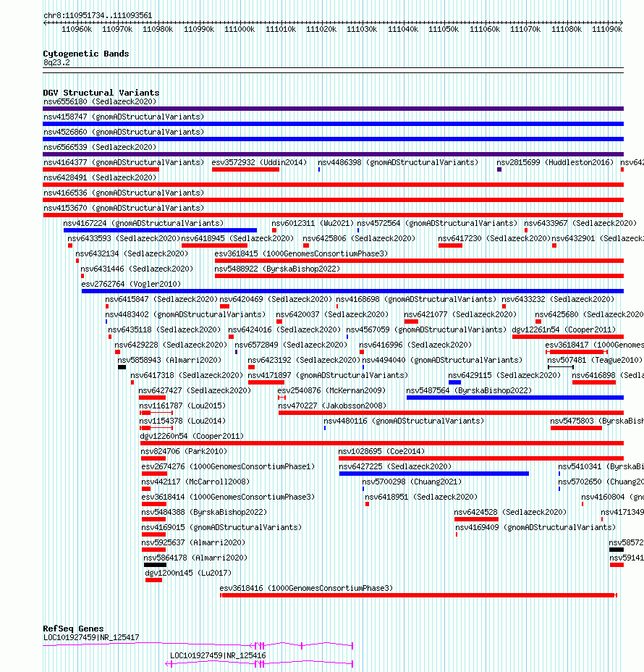Image resolution: width=644 pixels, height=672 pixels.
Task: Click the nsv4572564 gnomAD label
Action: click(x=437, y=223)
